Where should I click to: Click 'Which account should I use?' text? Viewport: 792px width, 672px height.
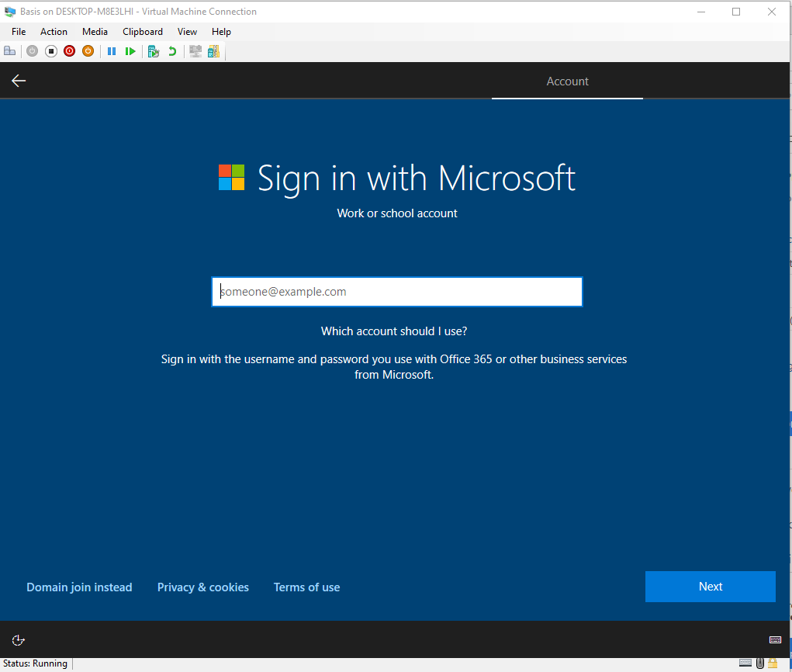tap(394, 331)
